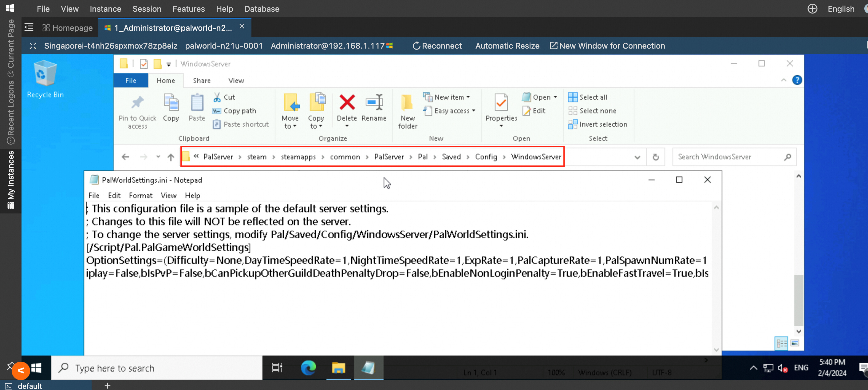
Task: Click the Delete icon in the ribbon
Action: [x=346, y=103]
